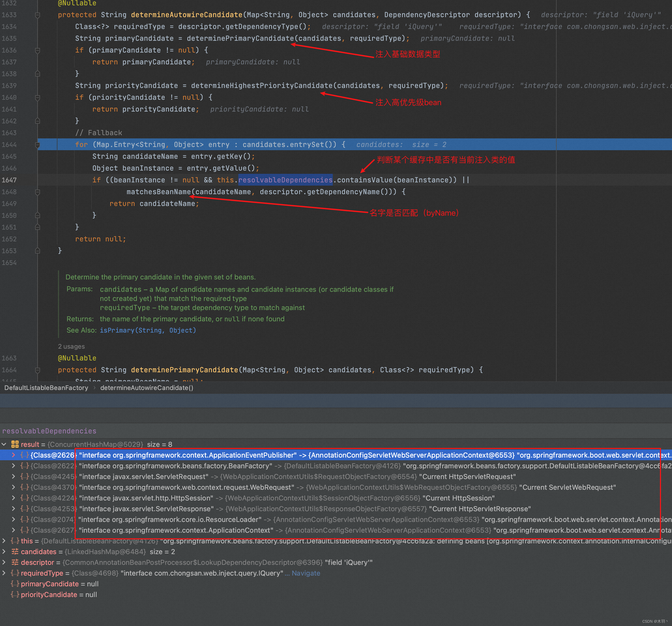Viewport: 672px width, 626px height.
Task: Expand the requiredType variable node
Action: [4, 573]
